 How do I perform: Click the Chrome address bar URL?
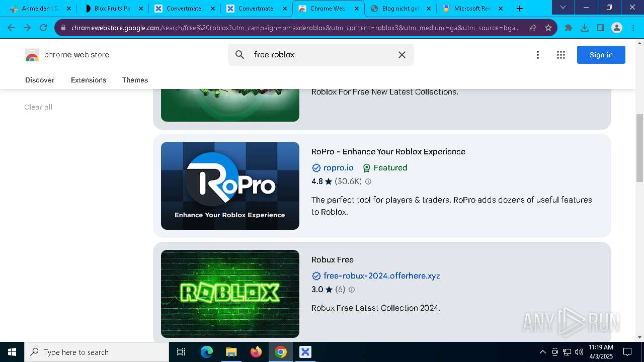pos(295,28)
